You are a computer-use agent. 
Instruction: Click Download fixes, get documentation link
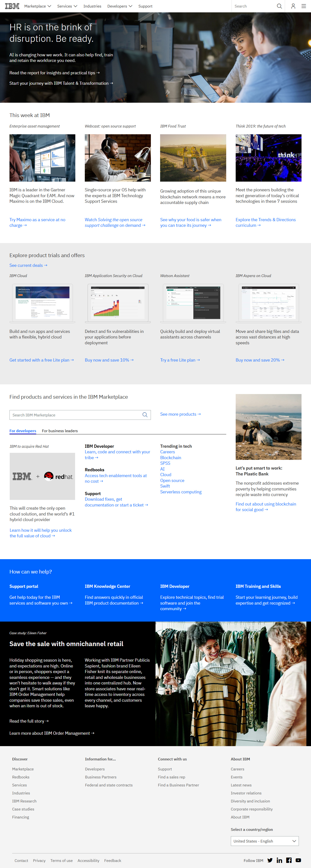[116, 502]
